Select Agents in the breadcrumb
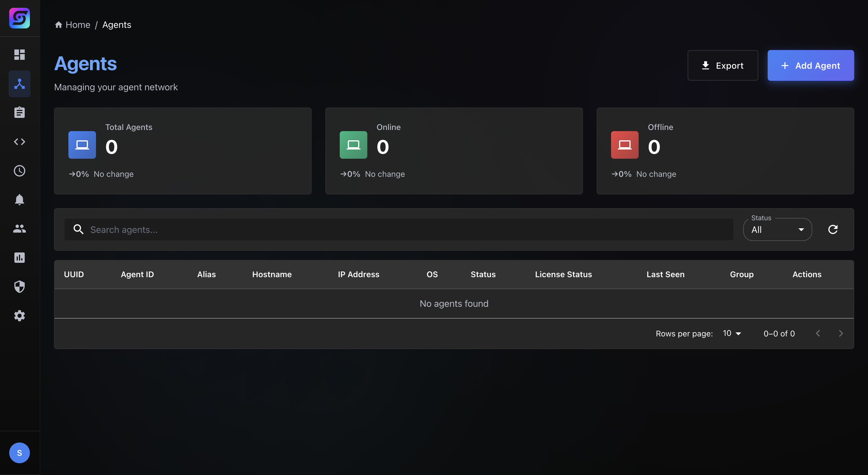 coord(117,25)
